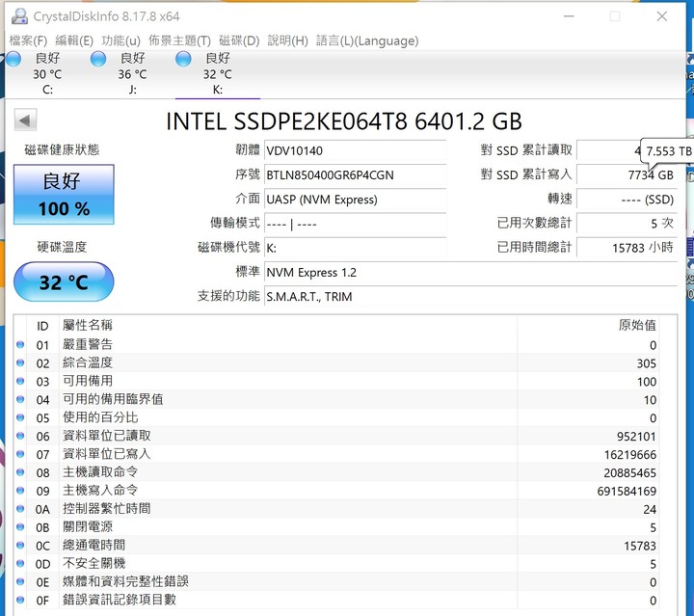Screen dimensions: 694x616
Task: Click the status dot of row 0C 總通電時間
Action: [x=20, y=545]
